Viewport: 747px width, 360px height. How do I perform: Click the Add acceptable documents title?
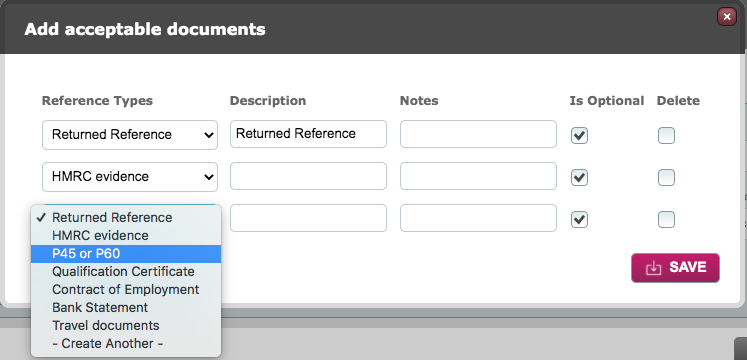pyautogui.click(x=145, y=30)
